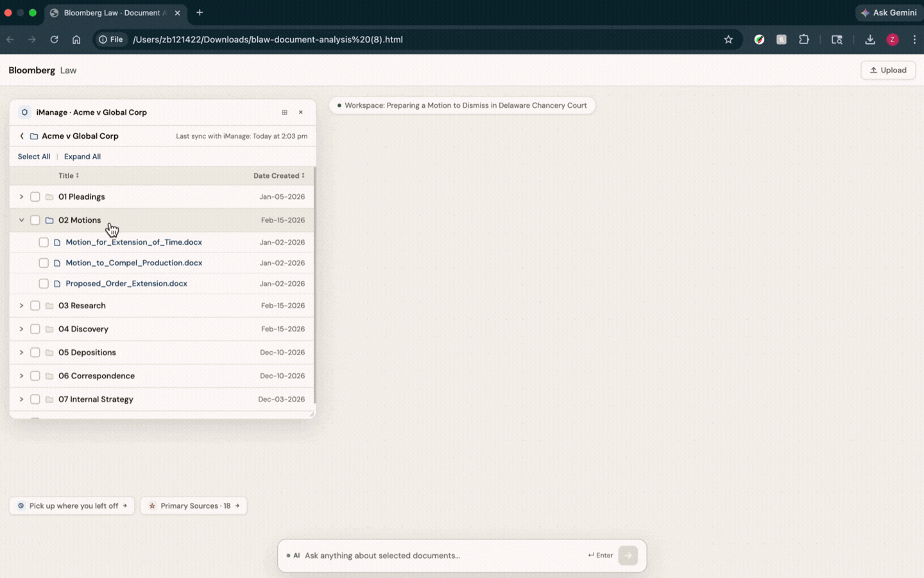Tick the 05 Depositions checkbox
The width and height of the screenshot is (924, 578).
pos(35,352)
